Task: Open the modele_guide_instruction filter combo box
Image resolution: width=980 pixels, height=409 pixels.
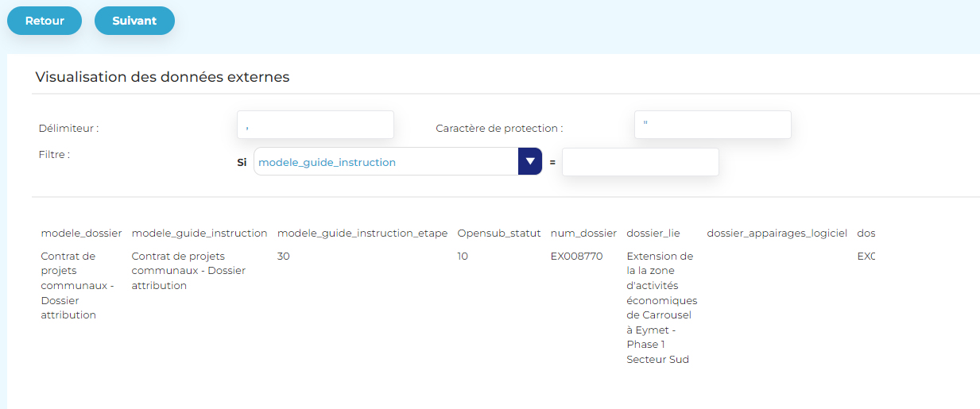Action: click(385, 162)
